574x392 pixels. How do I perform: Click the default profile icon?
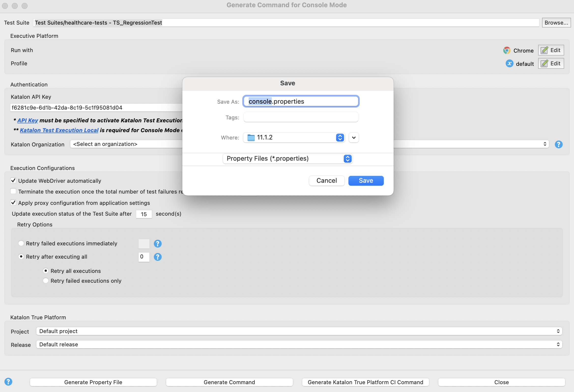509,63
